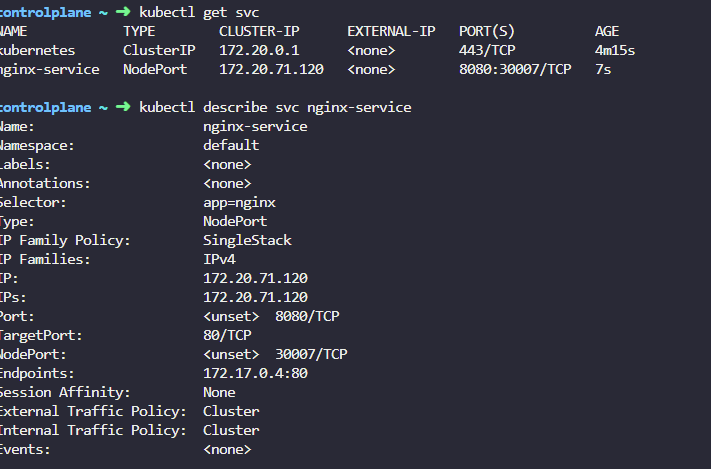Click the 80/TCP TargetPort value
This screenshot has width=711, height=469.
point(227,335)
